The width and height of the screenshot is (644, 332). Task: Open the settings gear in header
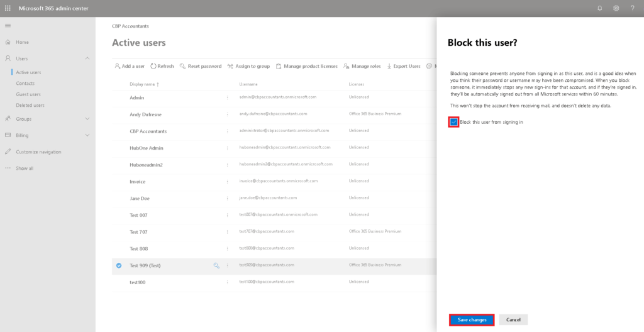(616, 8)
